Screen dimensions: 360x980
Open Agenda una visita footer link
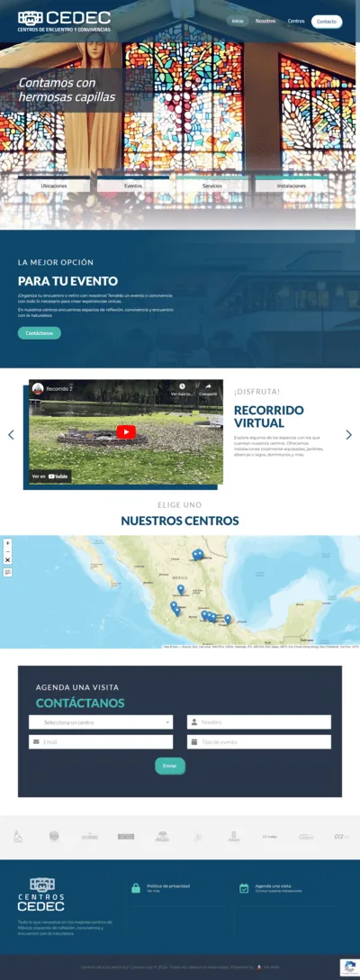273,885
